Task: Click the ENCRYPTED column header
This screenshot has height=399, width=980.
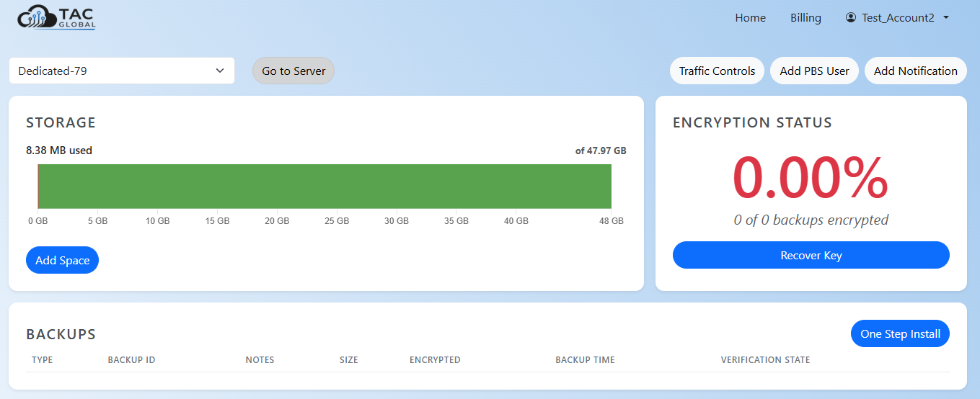Action: pos(435,360)
